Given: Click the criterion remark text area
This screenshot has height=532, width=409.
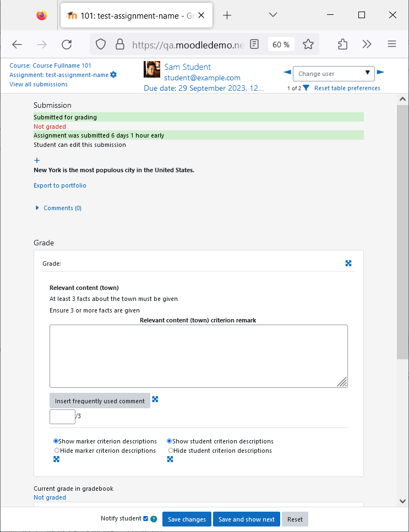Looking at the screenshot, I should [199, 356].
